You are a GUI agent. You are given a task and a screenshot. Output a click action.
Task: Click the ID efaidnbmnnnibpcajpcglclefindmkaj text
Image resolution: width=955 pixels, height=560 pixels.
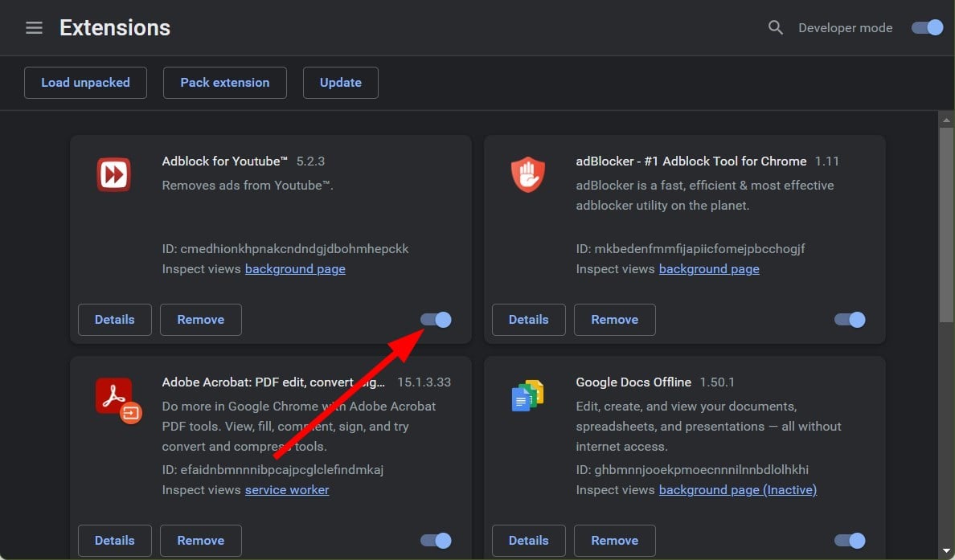click(x=273, y=470)
